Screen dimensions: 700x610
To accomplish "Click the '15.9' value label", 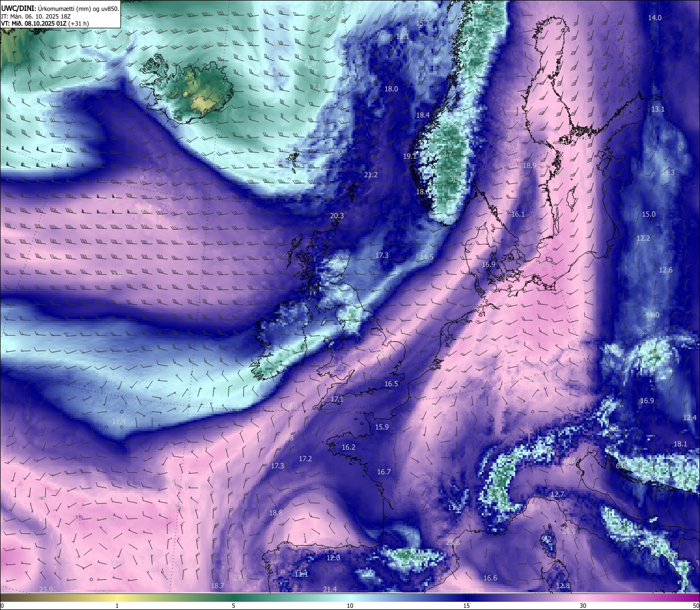I will (x=382, y=427).
